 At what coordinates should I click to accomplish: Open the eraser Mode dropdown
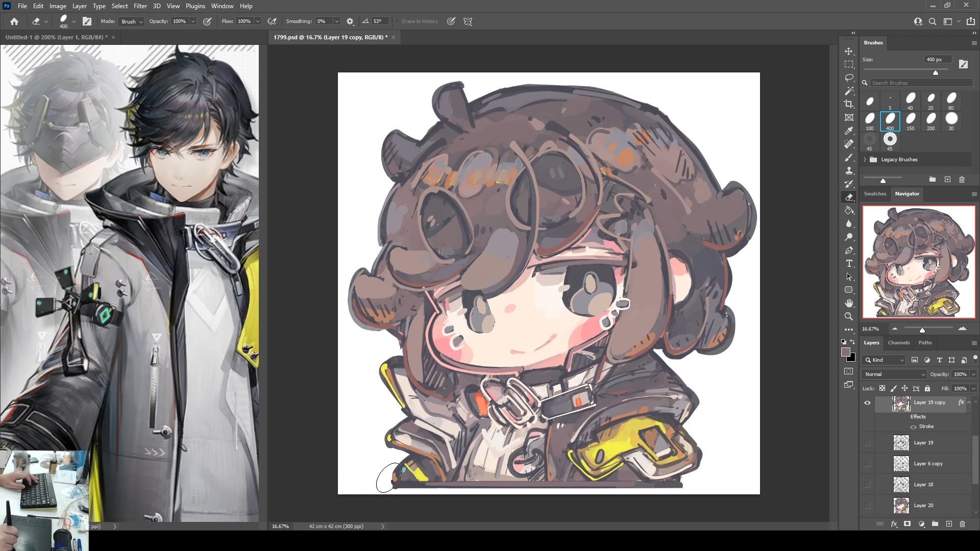pos(131,21)
